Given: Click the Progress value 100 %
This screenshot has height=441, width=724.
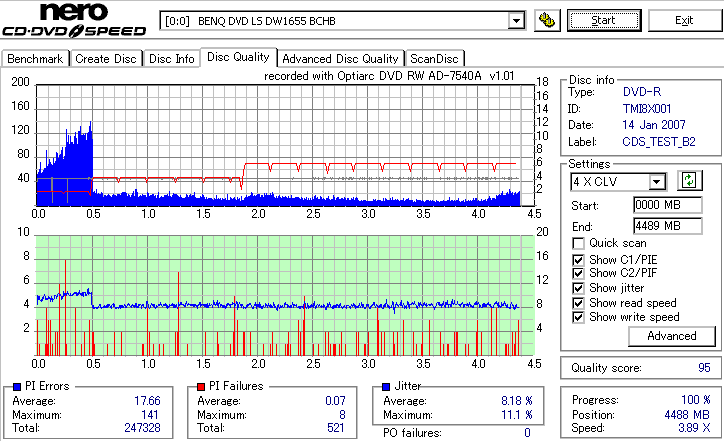Looking at the screenshot, I should pyautogui.click(x=695, y=399).
